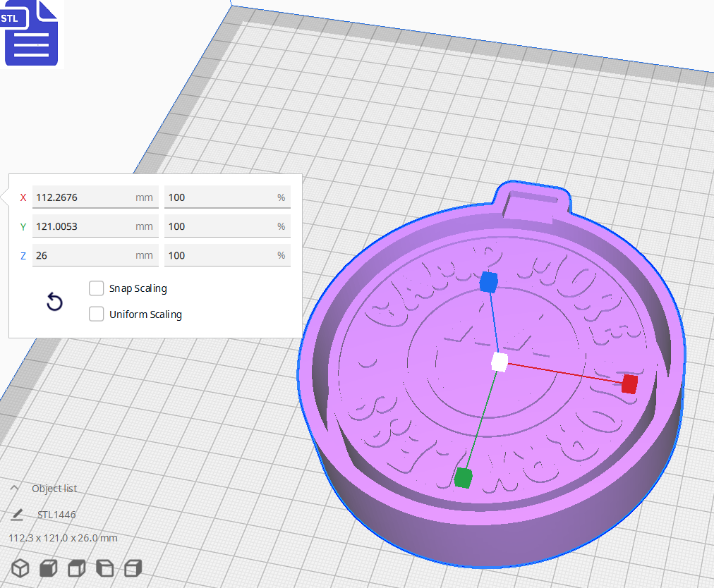714x588 pixels.
Task: Select the top view icon
Action: point(75,568)
